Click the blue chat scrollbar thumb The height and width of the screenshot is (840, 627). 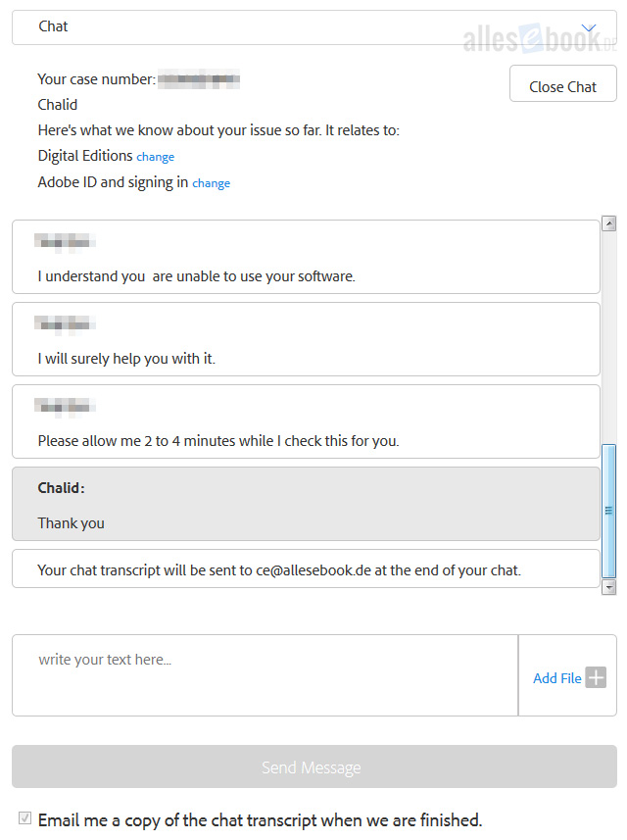coord(608,511)
